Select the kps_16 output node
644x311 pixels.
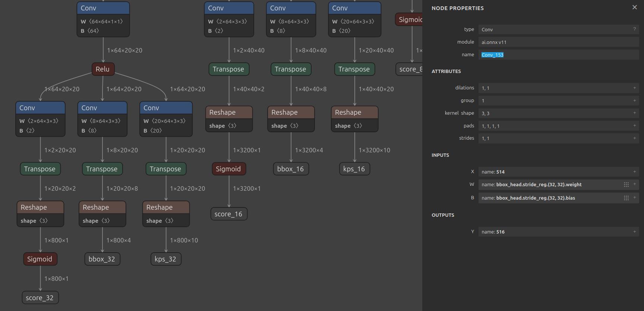(354, 169)
